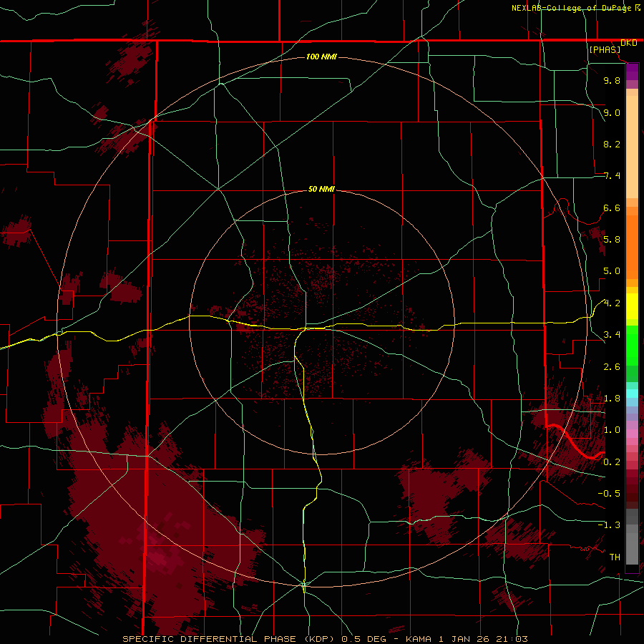This screenshot has width=644, height=644.
Task: Click the 1.8 scale value label
Action: [x=612, y=399]
